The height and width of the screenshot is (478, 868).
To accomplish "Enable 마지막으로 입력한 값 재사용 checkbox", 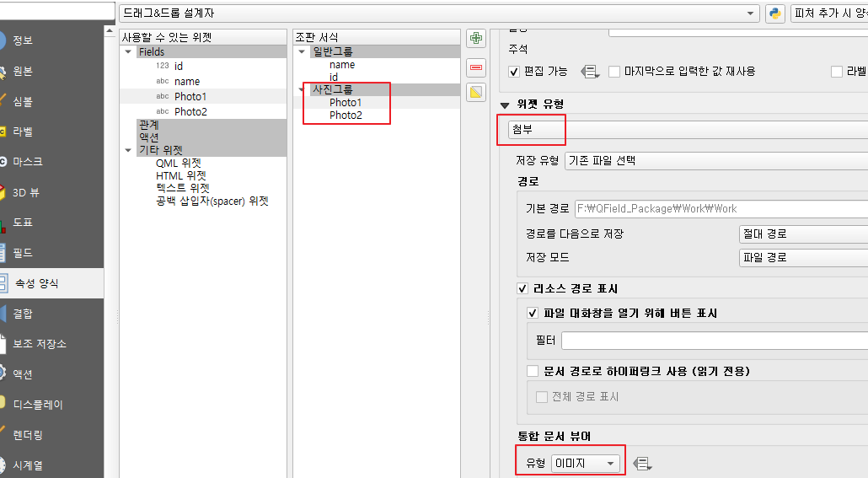I will pos(613,72).
